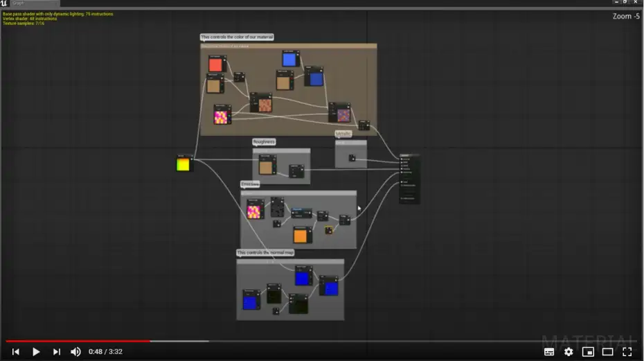Seek along the red video progress bar
This screenshot has height=361, width=644.
pyautogui.click(x=78, y=341)
